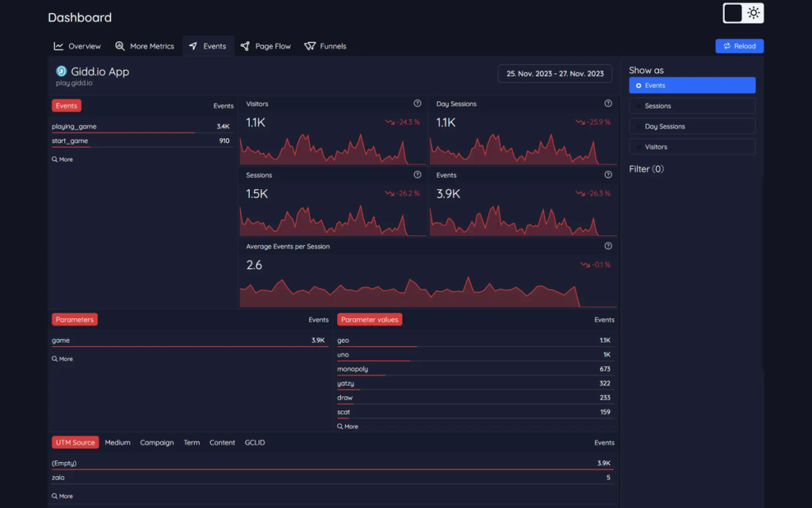The width and height of the screenshot is (812, 508).
Task: Click the reload arrows icon
Action: (727, 46)
